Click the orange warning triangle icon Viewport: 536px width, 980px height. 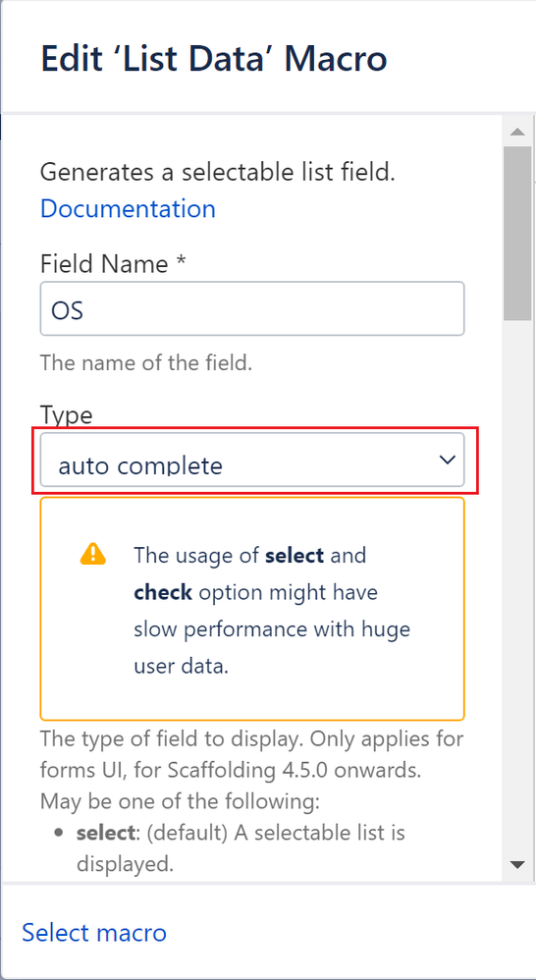93,554
